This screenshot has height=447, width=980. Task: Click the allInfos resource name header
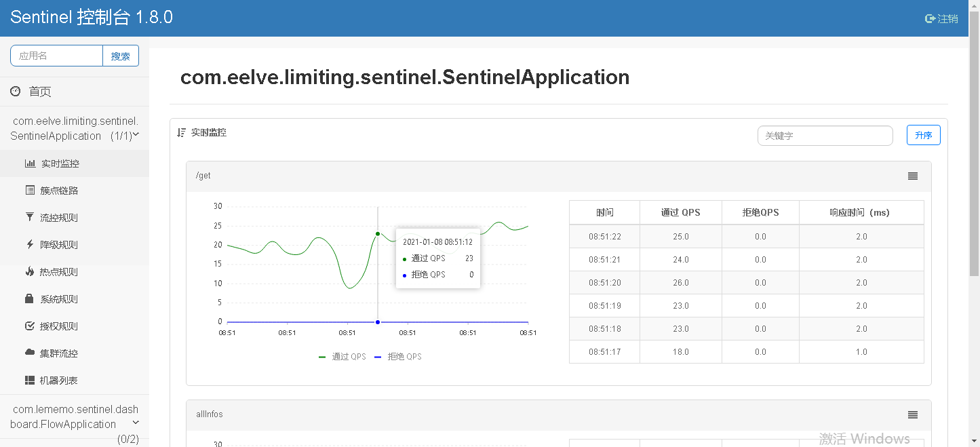pyautogui.click(x=209, y=414)
